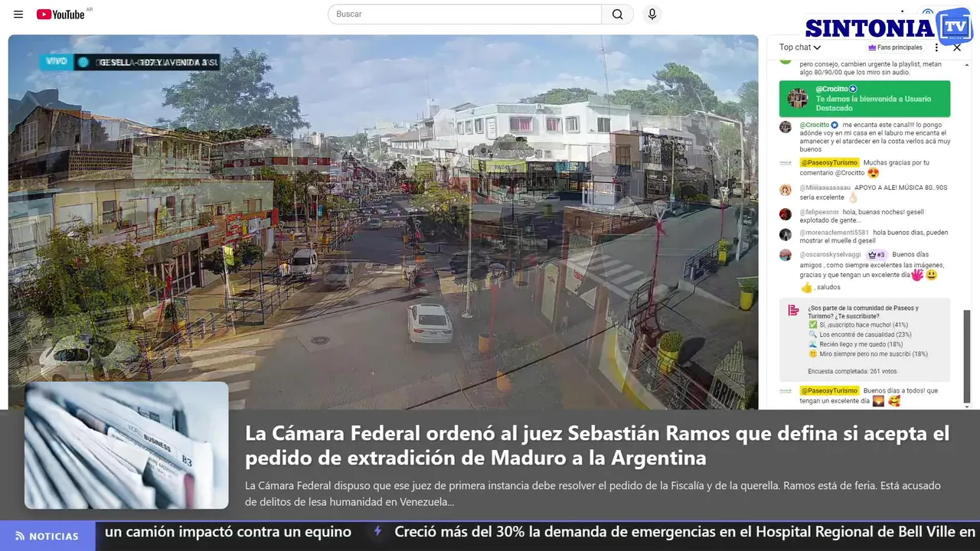This screenshot has height=551, width=980.
Task: Click first @PaseosyTurismo highlighted name
Action: pos(830,162)
